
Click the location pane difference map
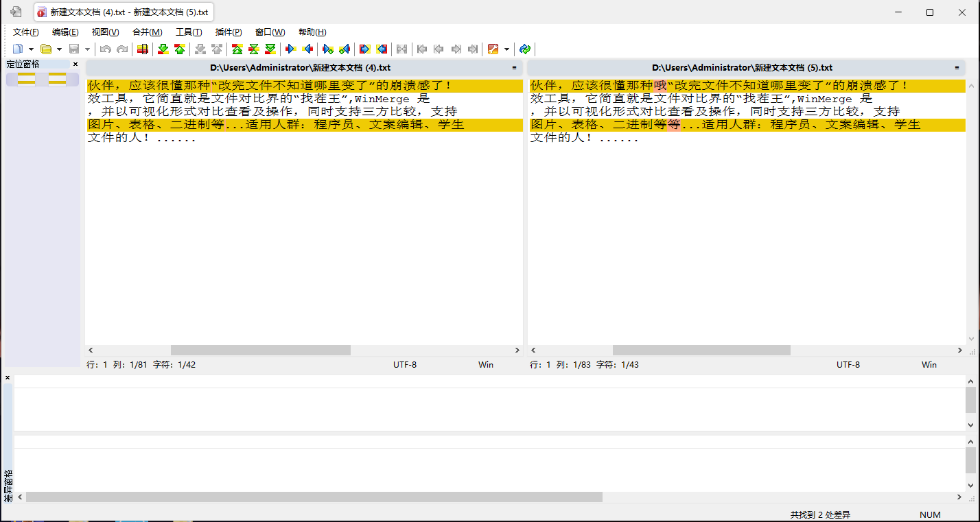click(x=42, y=79)
